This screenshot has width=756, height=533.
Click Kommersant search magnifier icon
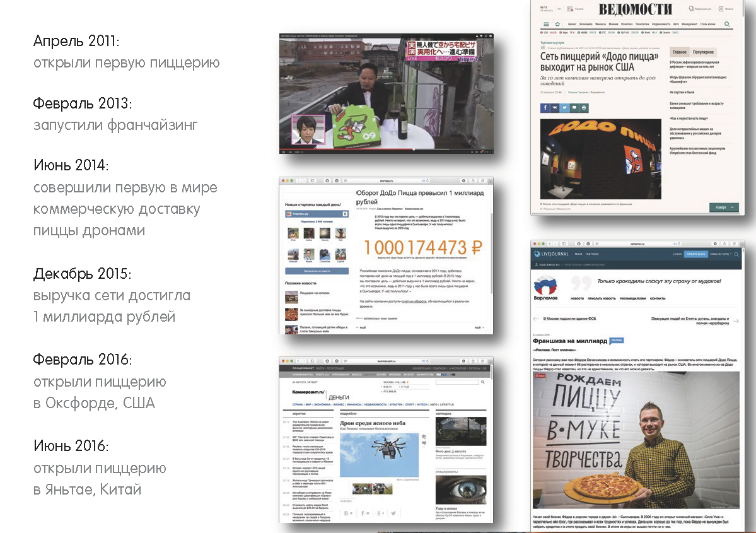[x=482, y=382]
